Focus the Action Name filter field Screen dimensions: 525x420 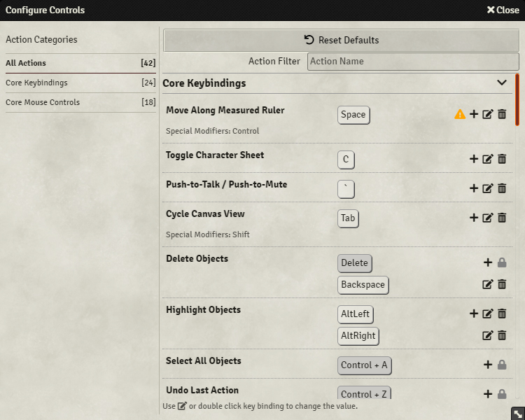[x=413, y=62]
